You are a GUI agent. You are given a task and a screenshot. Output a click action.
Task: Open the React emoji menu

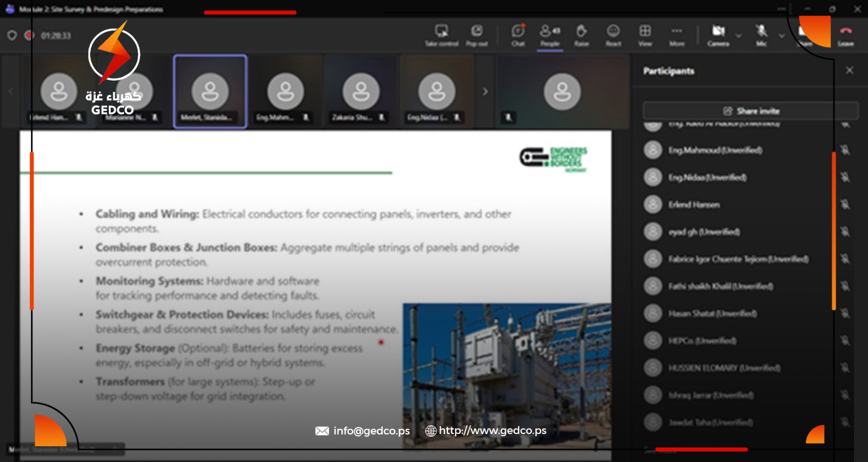pos(613,31)
